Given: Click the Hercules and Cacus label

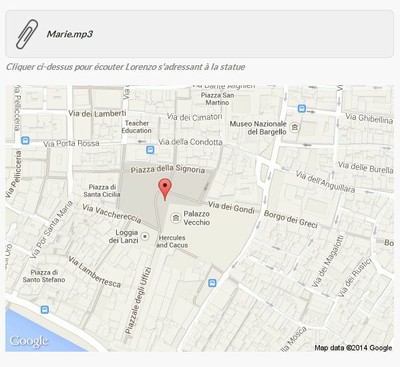Looking at the screenshot, I should [x=172, y=241].
